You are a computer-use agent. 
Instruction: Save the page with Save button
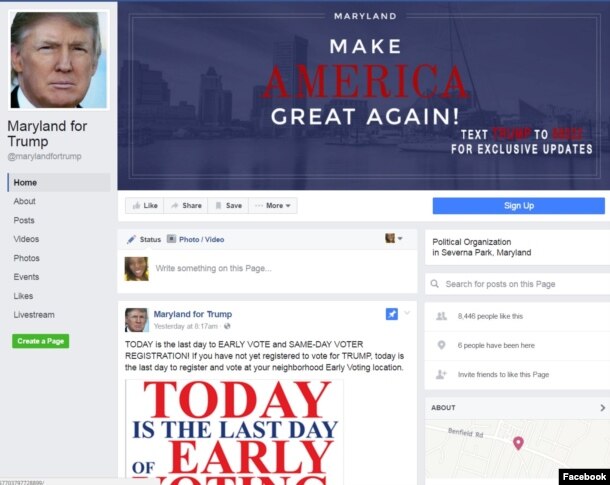click(x=228, y=205)
